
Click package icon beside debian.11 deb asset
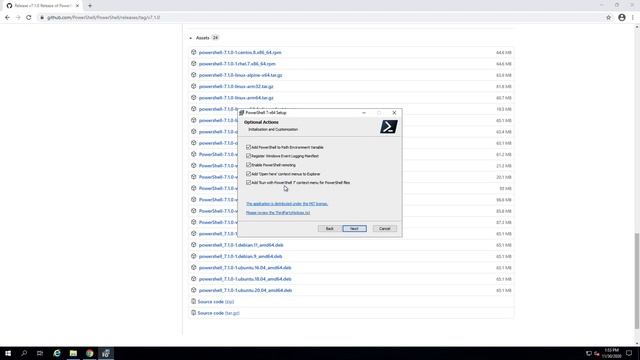click(x=193, y=245)
